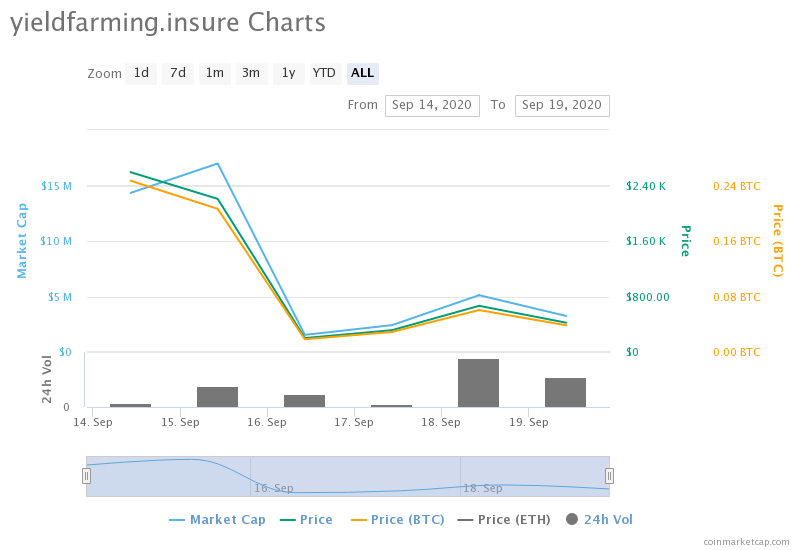This screenshot has width=800, height=550.
Task: Click the left navigator range handle
Action: click(86, 476)
